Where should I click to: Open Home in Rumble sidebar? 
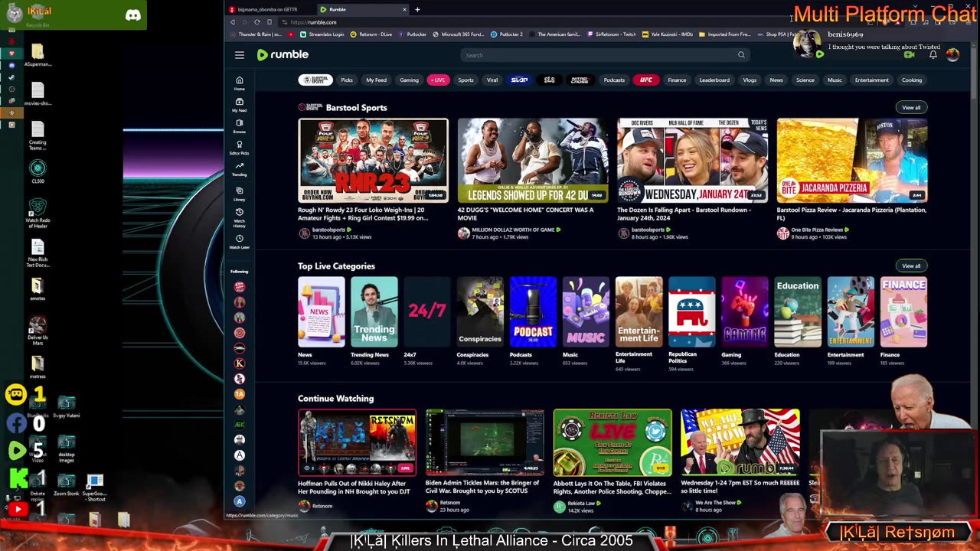point(240,83)
